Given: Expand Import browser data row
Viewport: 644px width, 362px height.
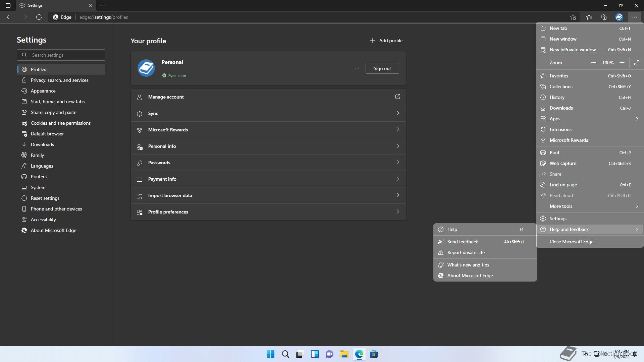Looking at the screenshot, I should (x=268, y=195).
